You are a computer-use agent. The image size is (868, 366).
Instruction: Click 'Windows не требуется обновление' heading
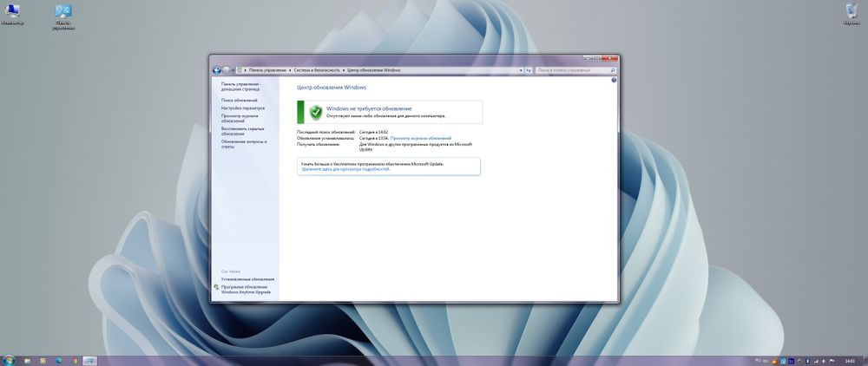click(369, 109)
